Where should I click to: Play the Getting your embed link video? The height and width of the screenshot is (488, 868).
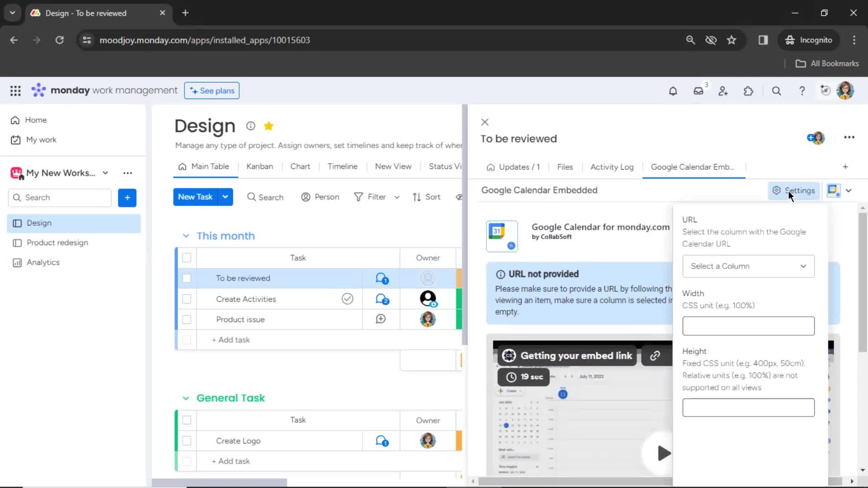pos(663,453)
